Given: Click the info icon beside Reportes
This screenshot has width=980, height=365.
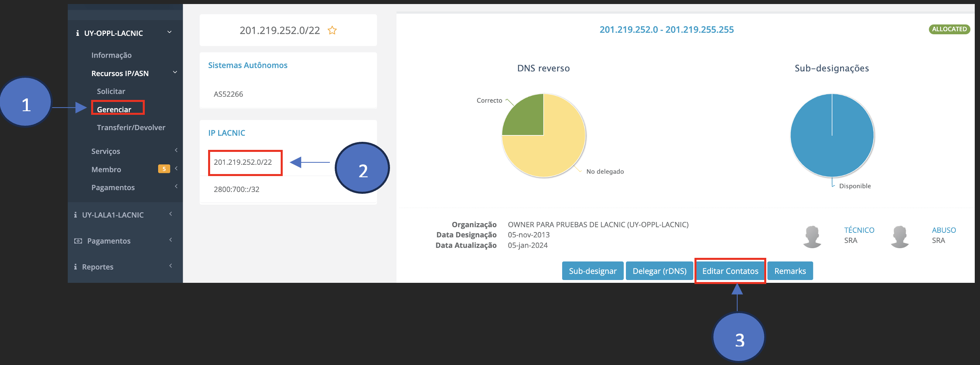Looking at the screenshot, I should click(x=75, y=267).
